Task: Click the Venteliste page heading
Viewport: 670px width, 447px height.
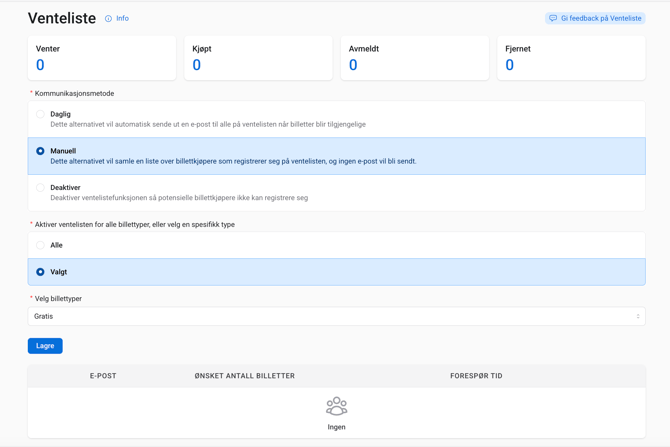Action: pos(62,18)
